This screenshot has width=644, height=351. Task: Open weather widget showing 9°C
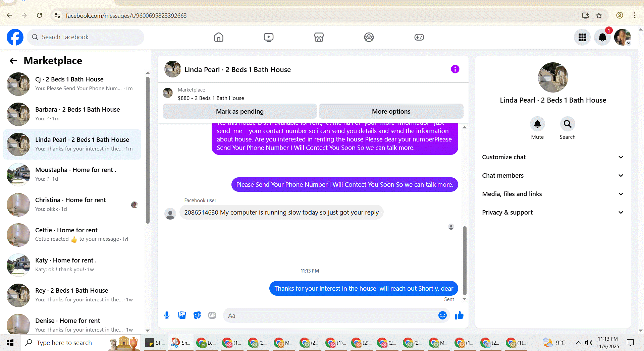pos(554,343)
